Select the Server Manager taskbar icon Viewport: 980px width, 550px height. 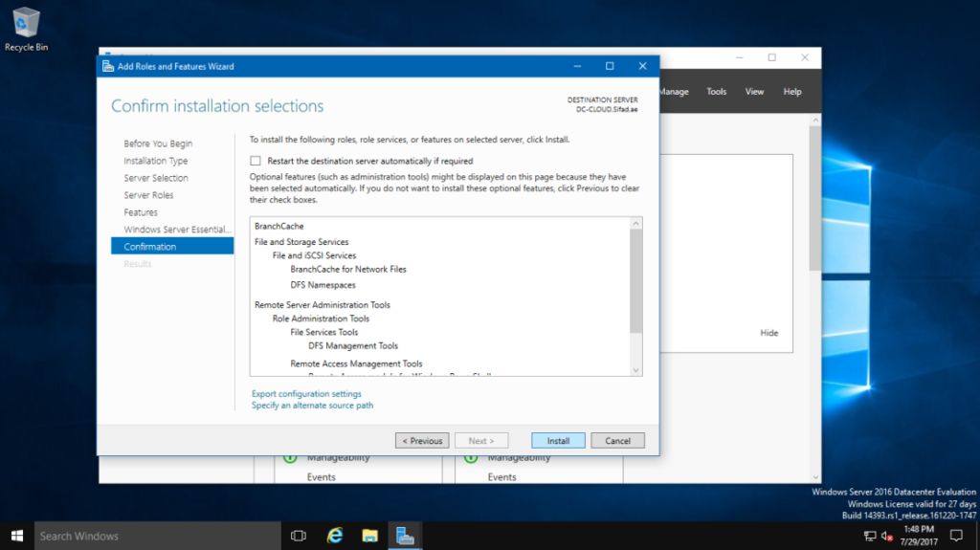click(405, 536)
